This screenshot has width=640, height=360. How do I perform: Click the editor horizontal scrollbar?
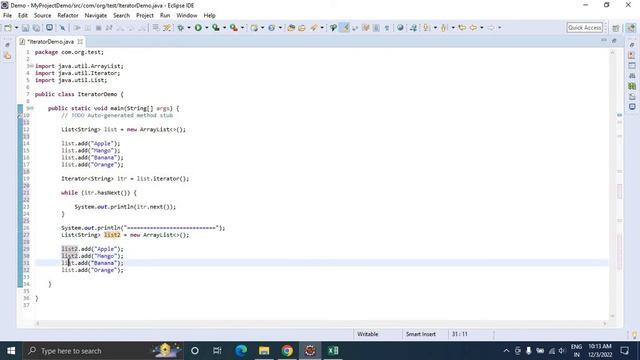[x=320, y=324]
